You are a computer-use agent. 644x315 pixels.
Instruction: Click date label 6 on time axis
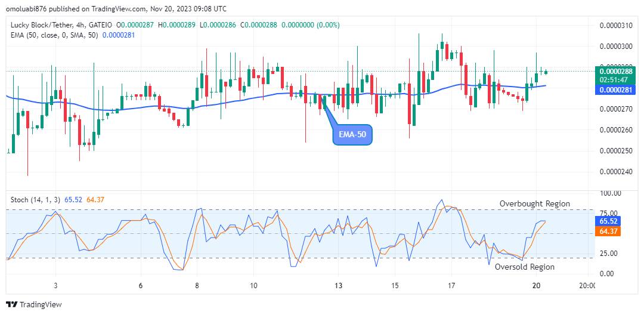coord(141,286)
